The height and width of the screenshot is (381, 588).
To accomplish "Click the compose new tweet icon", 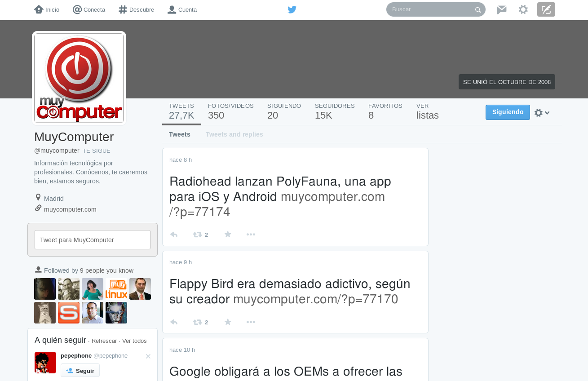I will 546,9.
